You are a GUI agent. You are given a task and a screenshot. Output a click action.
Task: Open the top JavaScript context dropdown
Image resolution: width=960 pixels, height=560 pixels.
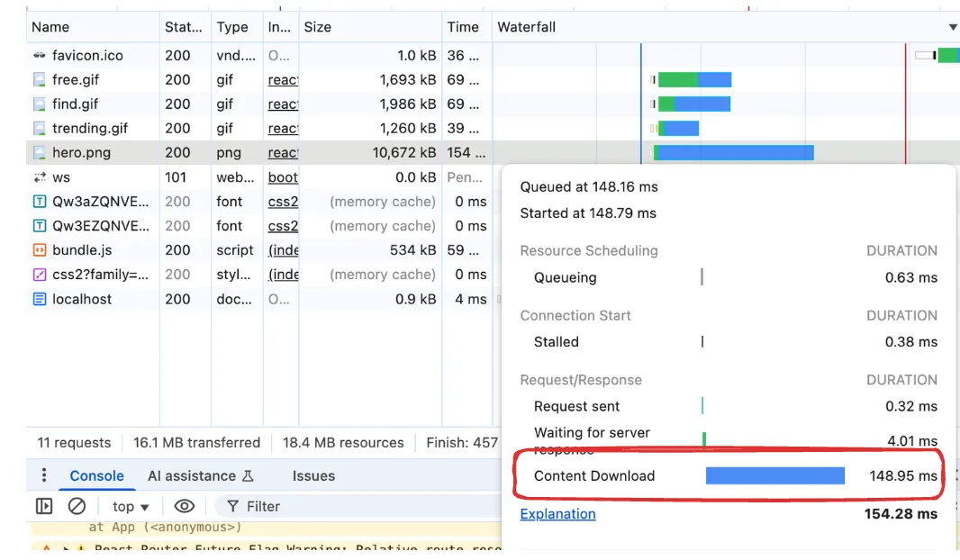[131, 506]
